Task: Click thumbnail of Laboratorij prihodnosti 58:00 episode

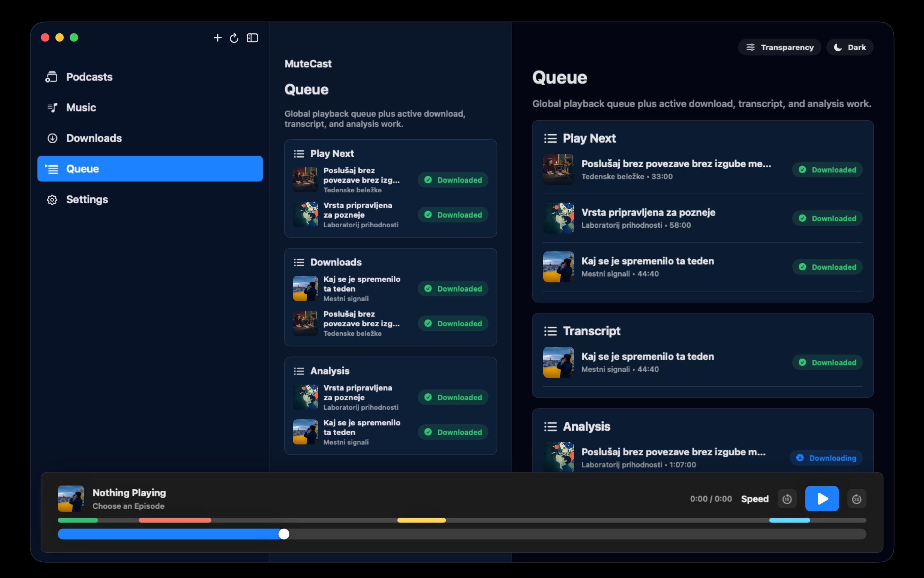Action: pos(558,218)
